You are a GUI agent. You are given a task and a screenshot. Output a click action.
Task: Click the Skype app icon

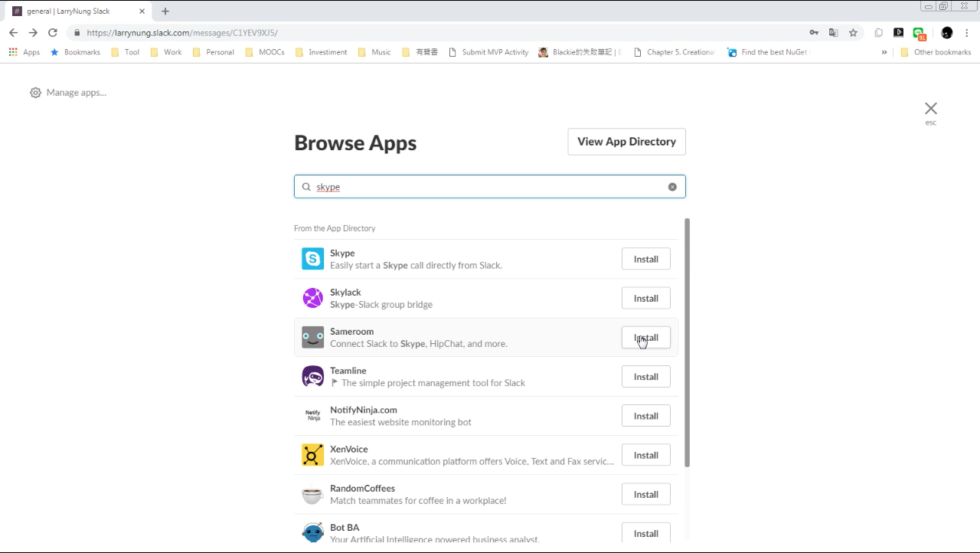coord(312,259)
